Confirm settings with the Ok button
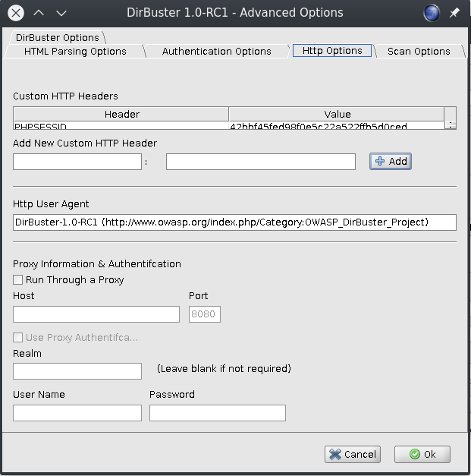The height and width of the screenshot is (476, 471). (422, 454)
